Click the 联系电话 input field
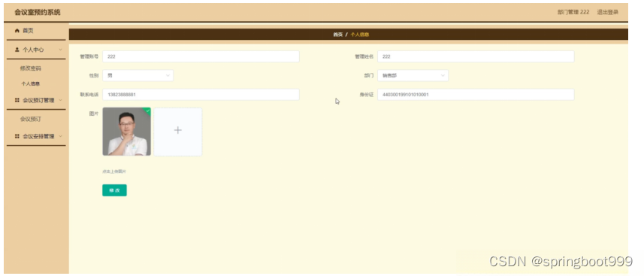This screenshot has width=644, height=276. point(201,95)
